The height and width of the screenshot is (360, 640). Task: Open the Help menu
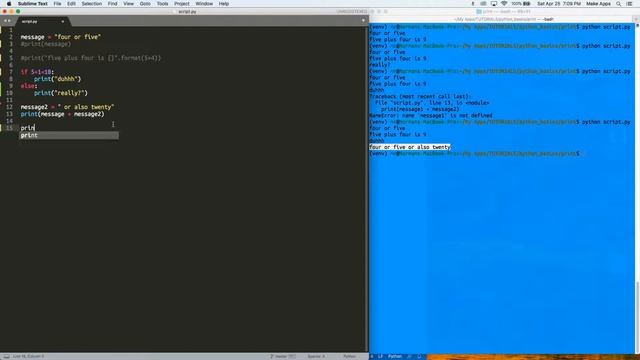click(x=223, y=4)
